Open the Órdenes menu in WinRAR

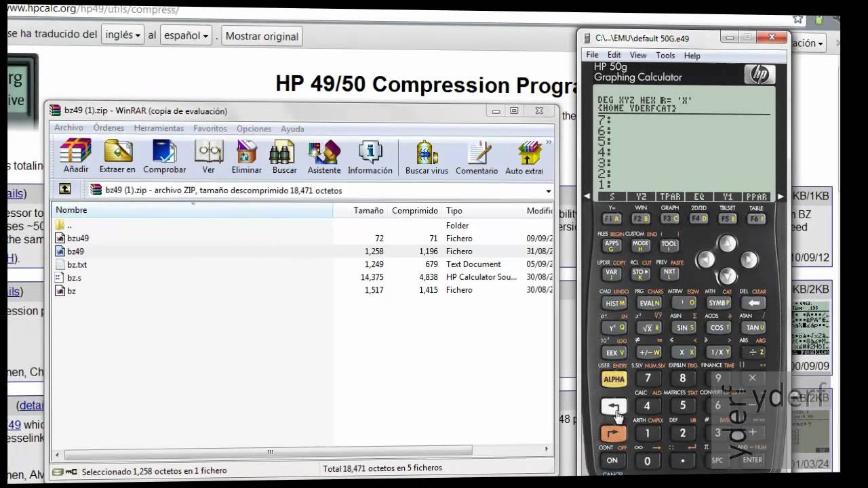click(109, 128)
